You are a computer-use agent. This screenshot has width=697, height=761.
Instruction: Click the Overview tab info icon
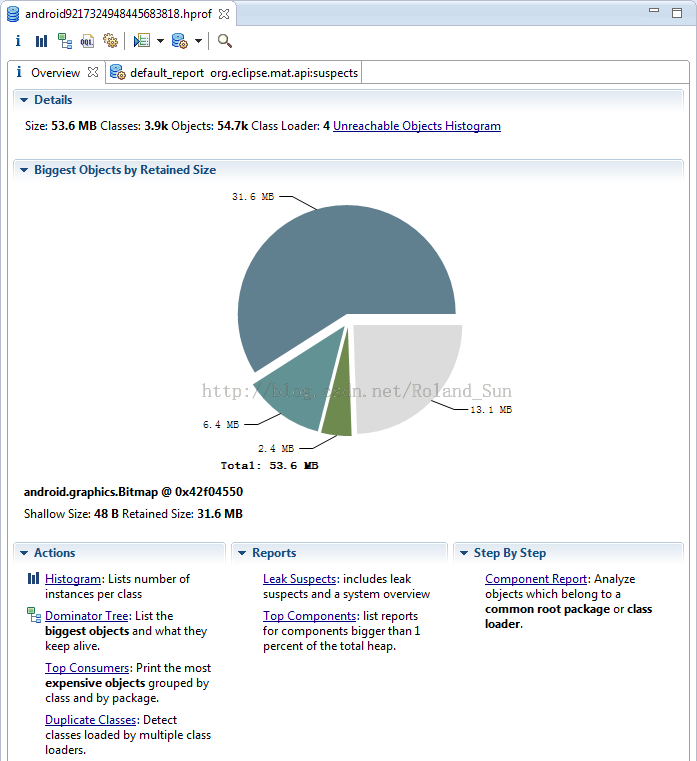tap(19, 72)
